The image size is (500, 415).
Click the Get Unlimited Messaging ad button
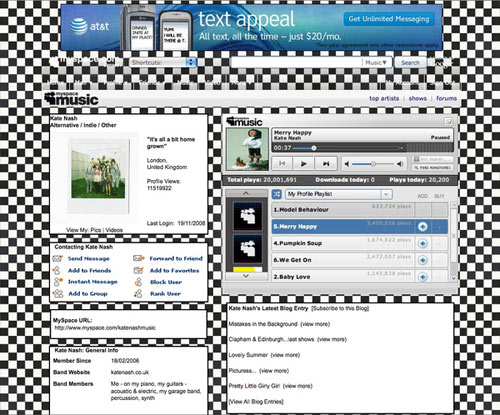(x=389, y=19)
